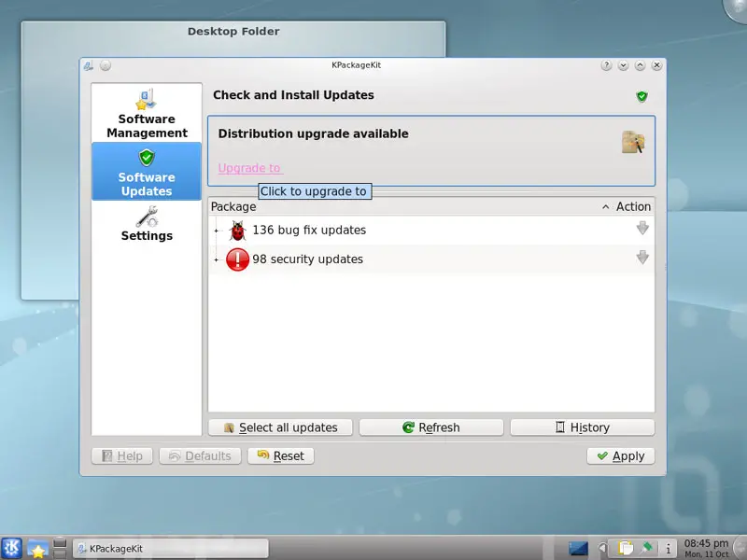Expand the 136 bug fix updates group
The width and height of the screenshot is (747, 560).
tap(216, 231)
